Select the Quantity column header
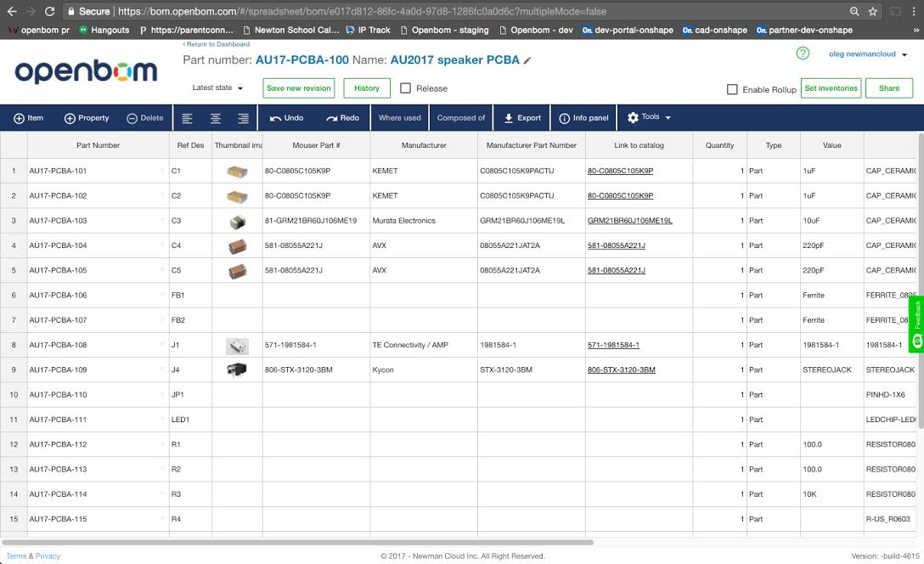The width and height of the screenshot is (924, 564). (719, 145)
